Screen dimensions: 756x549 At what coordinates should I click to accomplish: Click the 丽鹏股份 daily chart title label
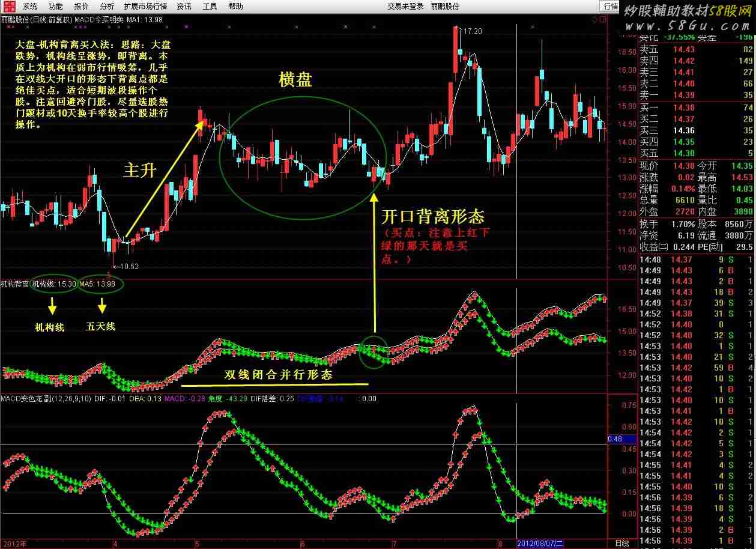coord(36,19)
